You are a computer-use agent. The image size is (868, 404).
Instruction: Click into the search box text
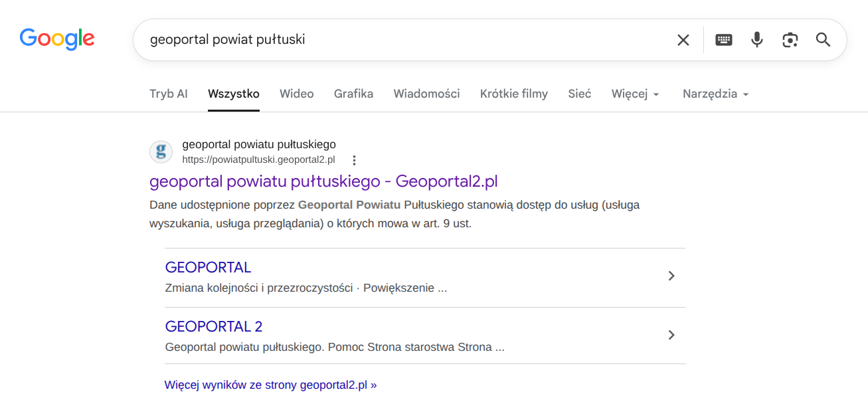click(x=227, y=40)
